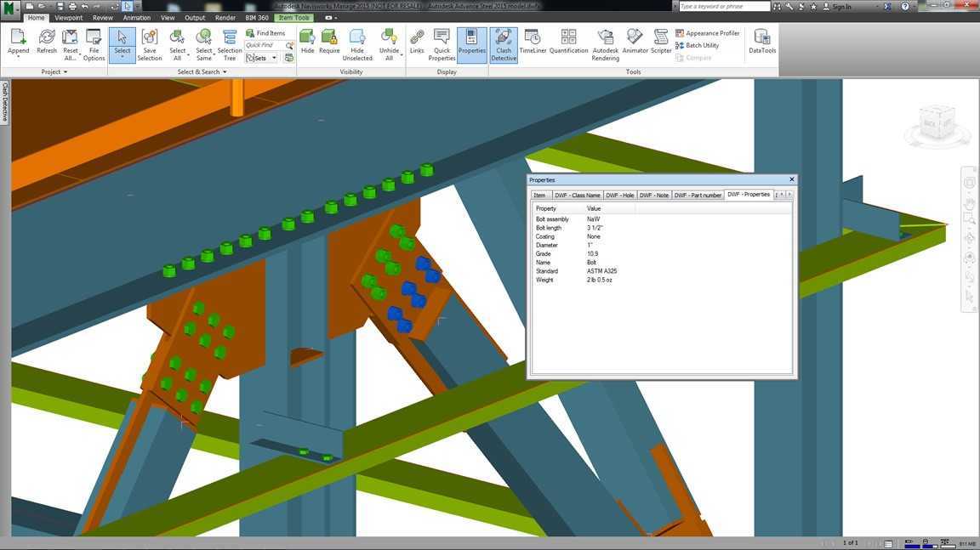The width and height of the screenshot is (980, 550).
Task: Open the Quantification tool
Action: click(x=569, y=42)
